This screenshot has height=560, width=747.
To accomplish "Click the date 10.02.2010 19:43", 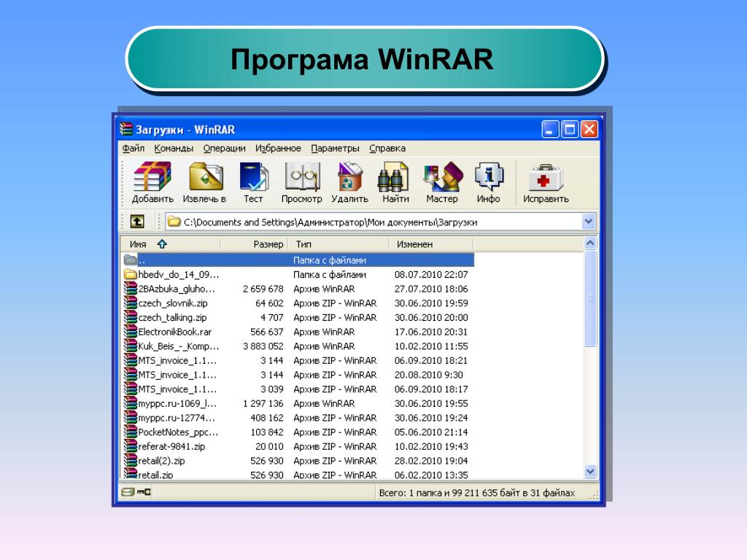I will pos(431,447).
